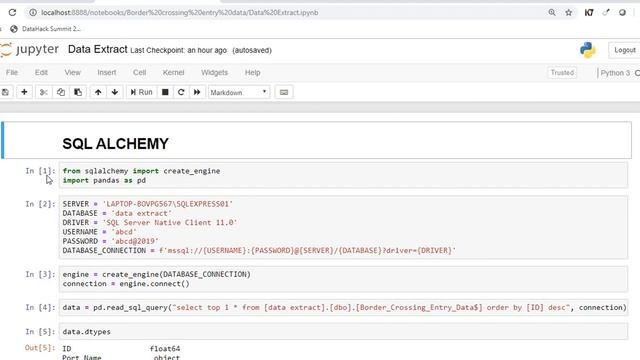Open the View menu
Screen dimensions: 640x360
click(x=73, y=73)
